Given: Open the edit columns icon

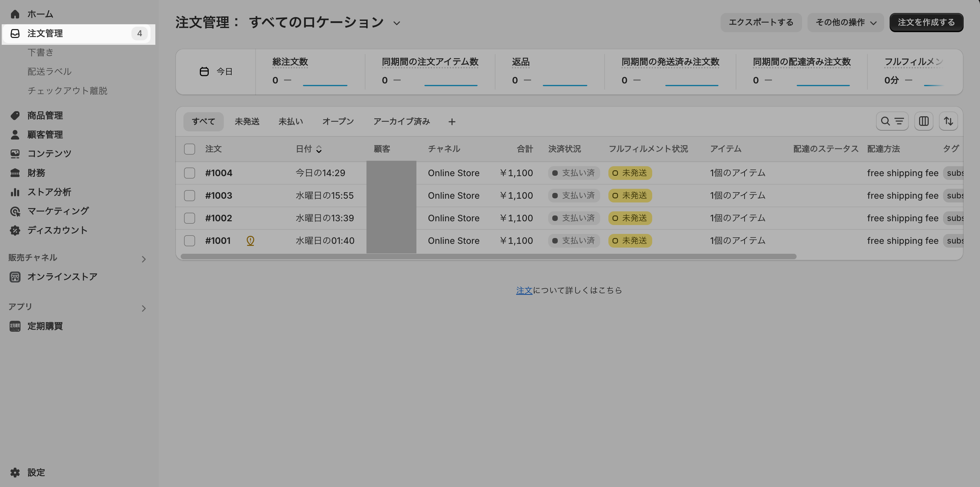Looking at the screenshot, I should coord(923,121).
